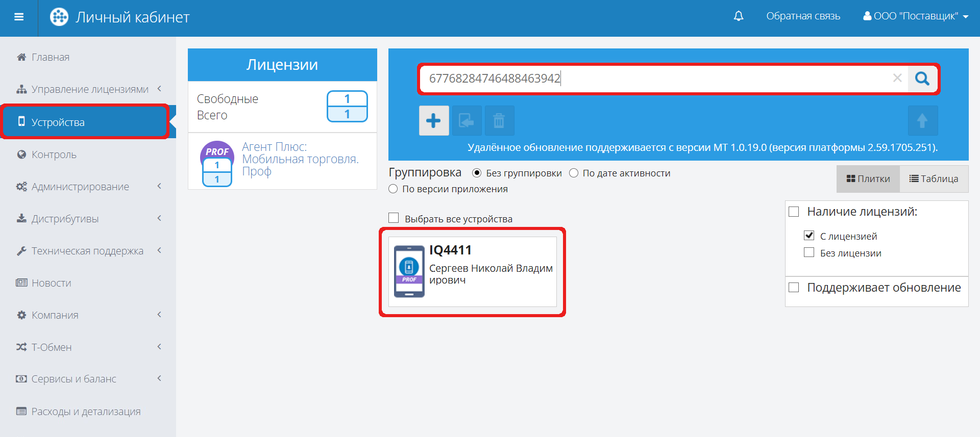Click the search magnifier button
This screenshot has height=437, width=980.
pos(922,79)
